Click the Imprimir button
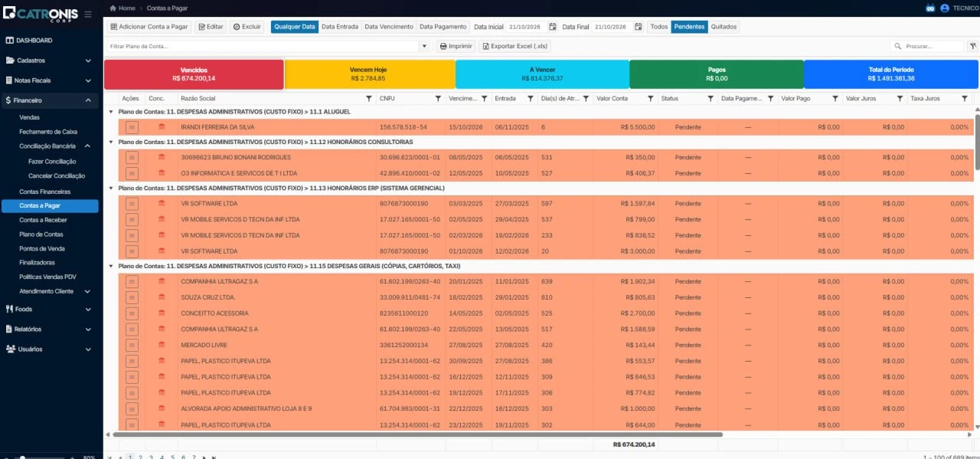The width and height of the screenshot is (980, 459). [x=456, y=46]
